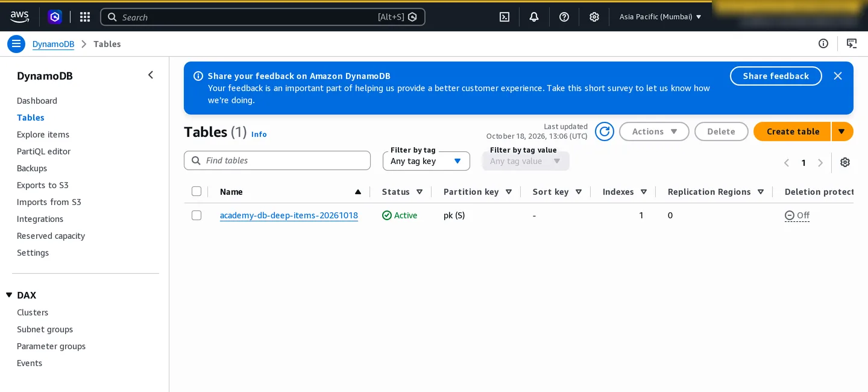The image size is (868, 392).
Task: Open Explore items in the sidebar
Action: pos(43,134)
